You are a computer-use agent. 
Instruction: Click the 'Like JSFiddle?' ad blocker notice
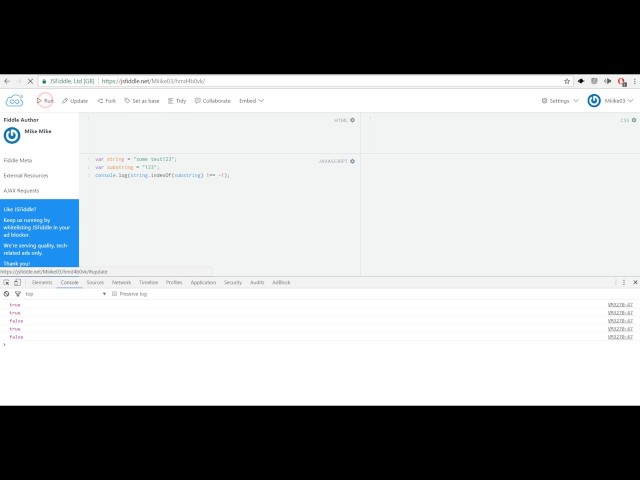pos(40,233)
